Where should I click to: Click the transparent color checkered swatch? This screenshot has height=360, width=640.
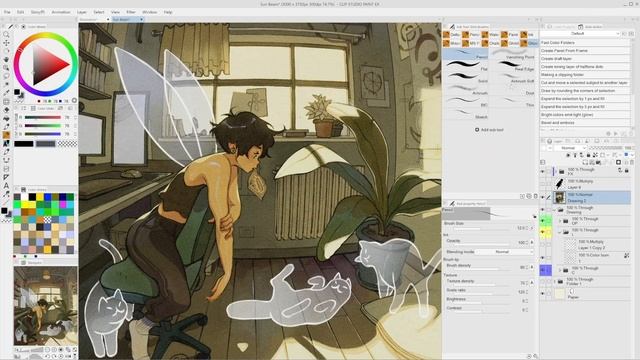(67, 144)
